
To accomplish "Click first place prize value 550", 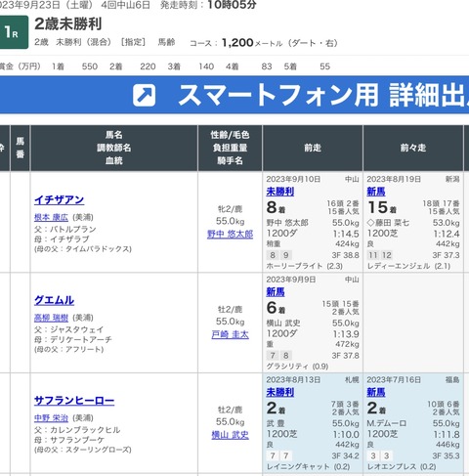I will [90, 66].
